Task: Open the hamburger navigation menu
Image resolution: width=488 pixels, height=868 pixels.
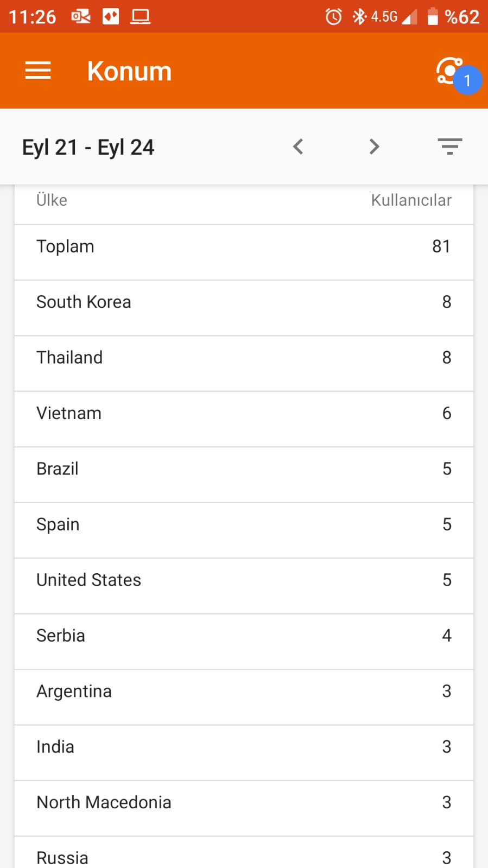Action: click(38, 71)
